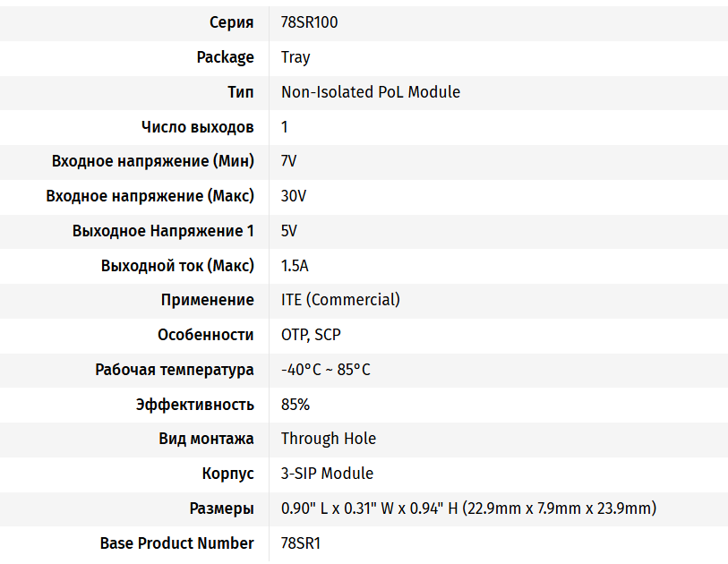Viewport: 728px width, 564px height.
Task: Select the 7V minimum input voltage value
Action: pyautogui.click(x=288, y=161)
